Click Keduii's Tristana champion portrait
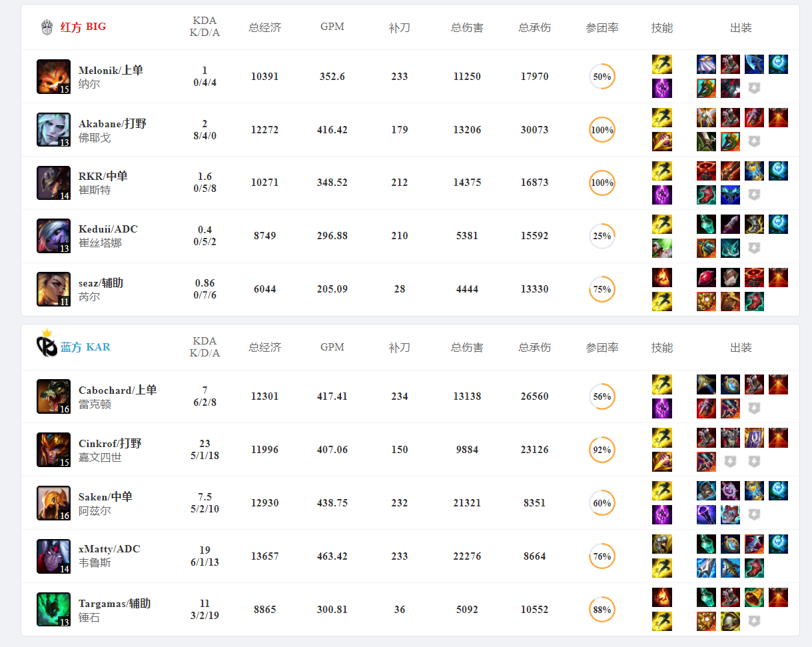The height and width of the screenshot is (647, 812). [x=53, y=236]
